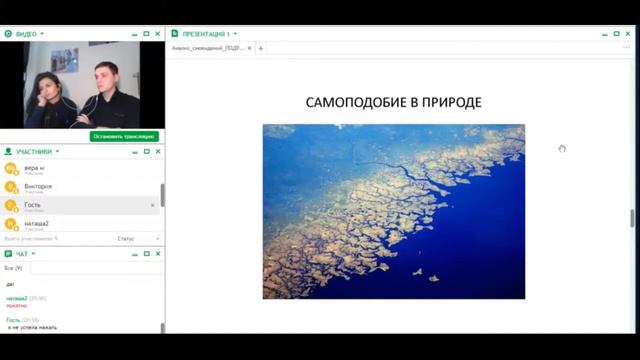Maximize the Видео panel
This screenshot has height=360, width=640.
[147, 34]
